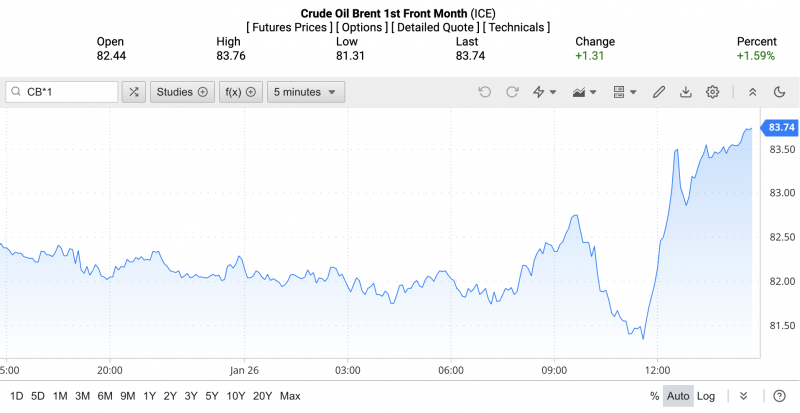
Task: Select the pencil drawing tool icon
Action: point(659,92)
